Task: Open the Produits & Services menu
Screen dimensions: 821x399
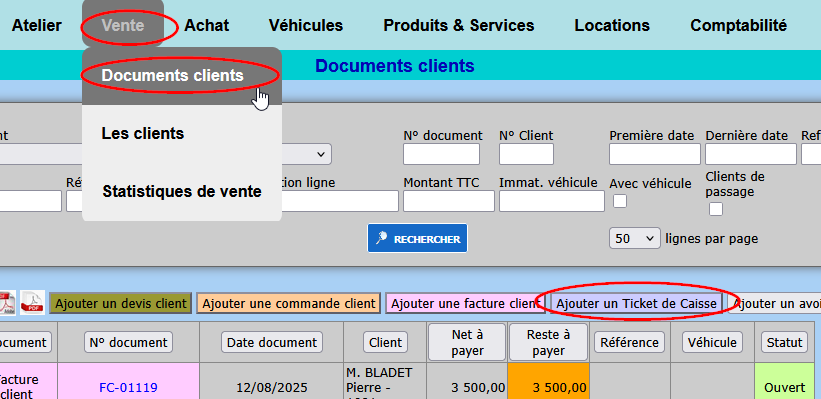Action: point(459,25)
